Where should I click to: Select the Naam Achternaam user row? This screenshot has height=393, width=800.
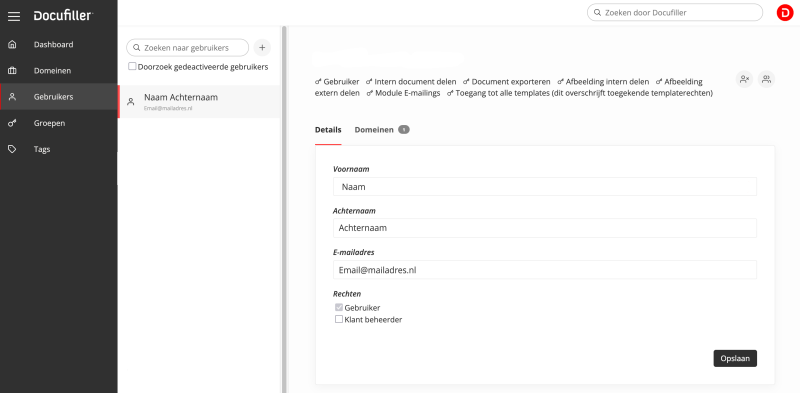(199, 102)
